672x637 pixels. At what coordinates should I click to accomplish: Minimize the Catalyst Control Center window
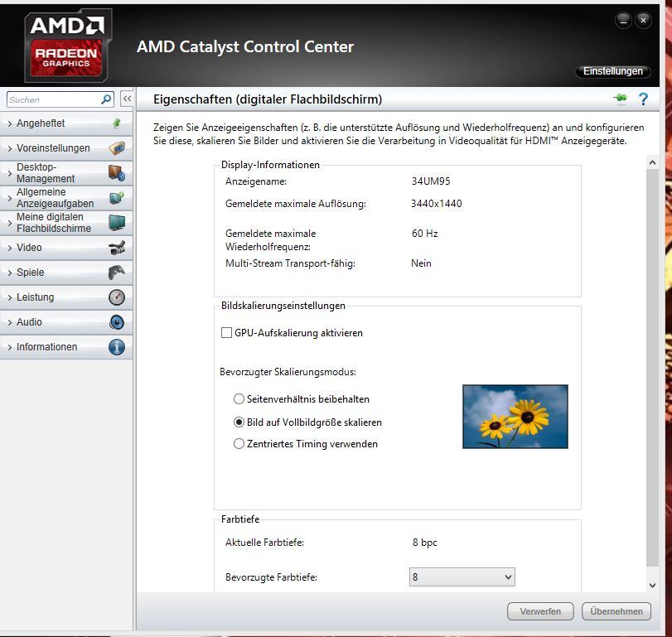coord(623,20)
